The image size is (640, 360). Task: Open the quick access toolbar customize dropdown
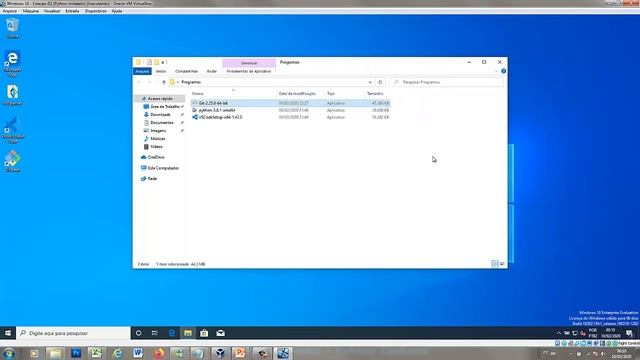[x=163, y=62]
